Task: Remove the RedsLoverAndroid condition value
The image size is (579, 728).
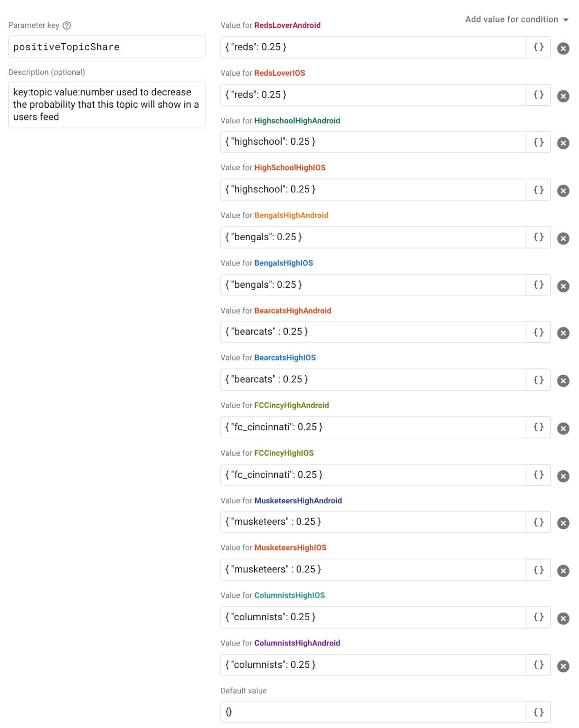Action: pyautogui.click(x=563, y=47)
